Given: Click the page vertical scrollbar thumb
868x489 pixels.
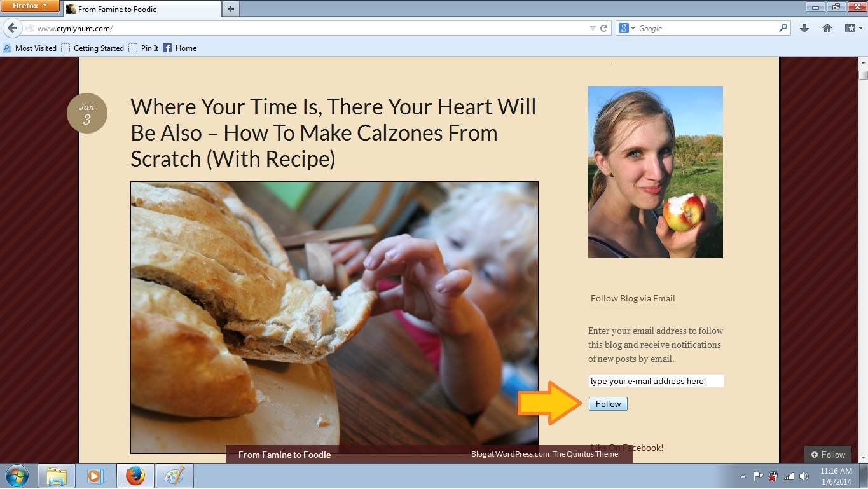Looking at the screenshot, I should coord(863,75).
